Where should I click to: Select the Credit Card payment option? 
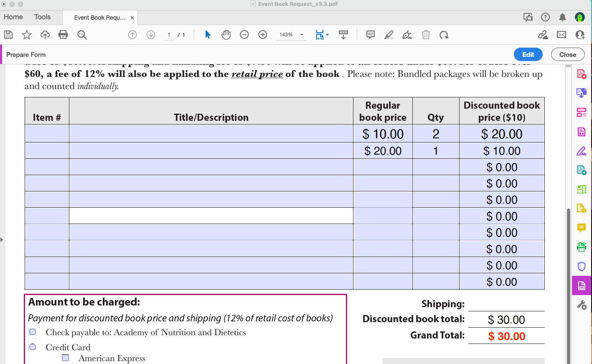pos(32,347)
